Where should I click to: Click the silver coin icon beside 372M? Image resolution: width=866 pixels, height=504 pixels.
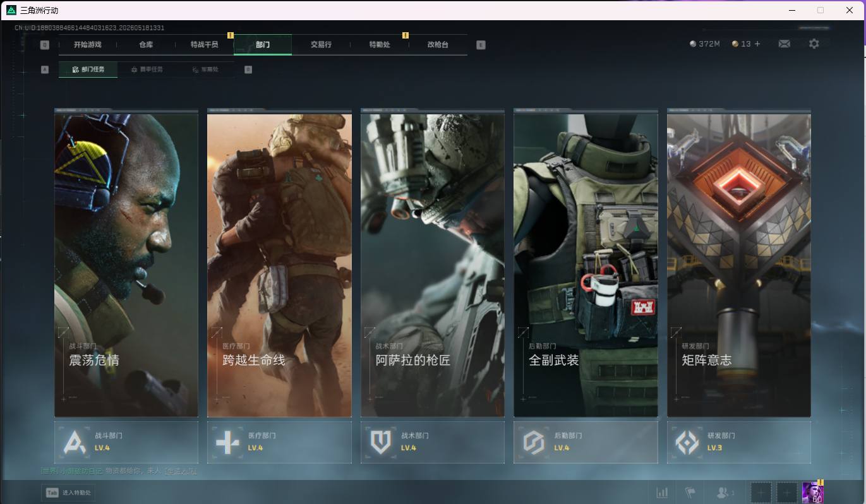[x=693, y=44]
